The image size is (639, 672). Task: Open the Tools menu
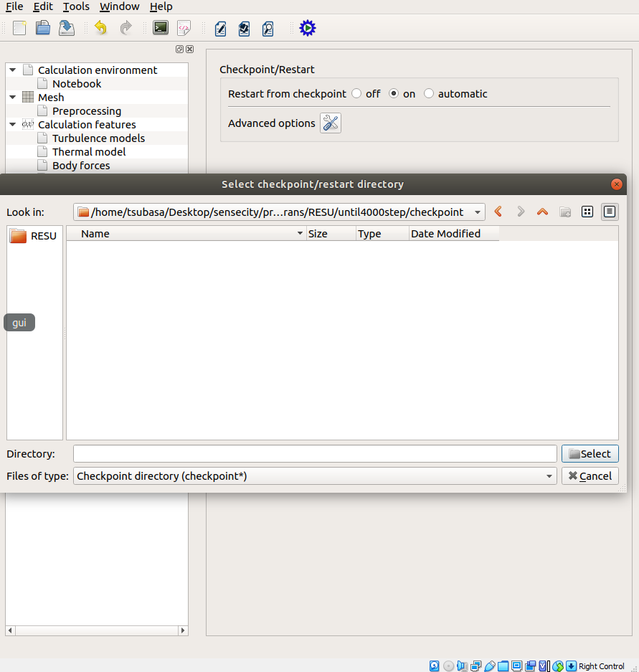pyautogui.click(x=76, y=6)
